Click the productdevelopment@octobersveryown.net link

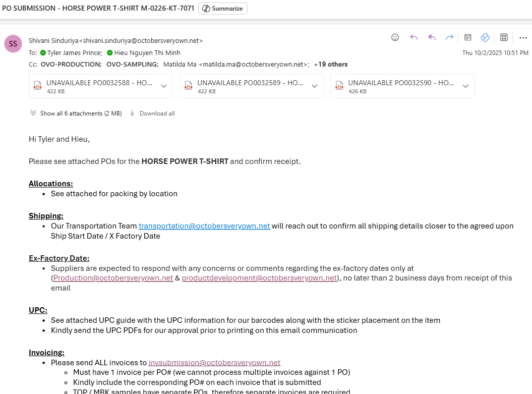(x=259, y=278)
